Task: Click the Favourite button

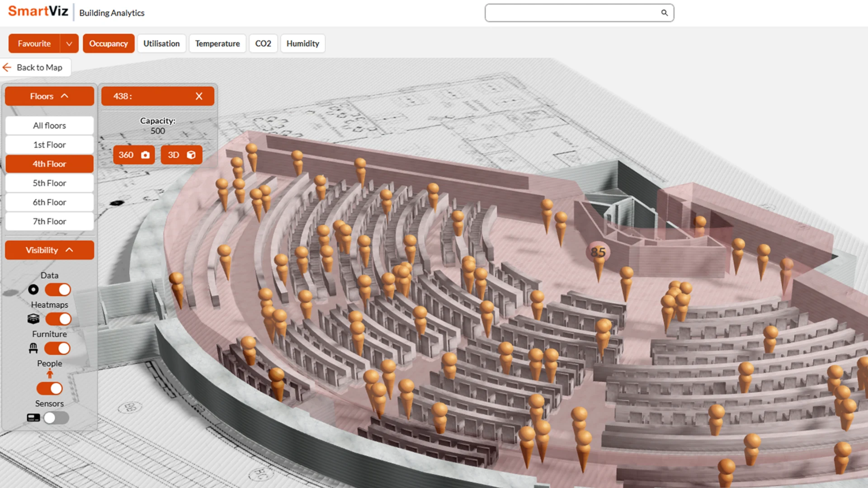Action: point(34,43)
